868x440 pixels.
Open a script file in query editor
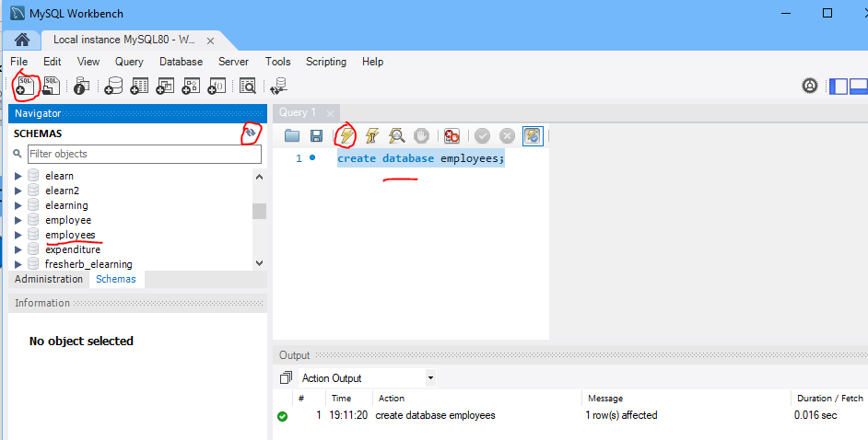[x=292, y=135]
